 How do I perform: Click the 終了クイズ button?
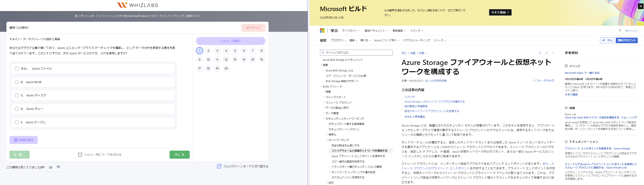click(x=253, y=28)
